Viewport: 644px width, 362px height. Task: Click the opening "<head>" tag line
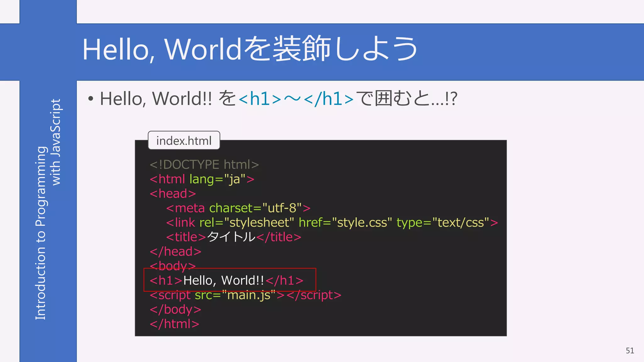[x=173, y=194]
